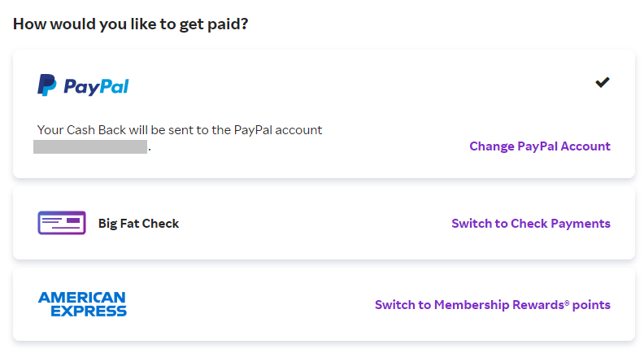Click the word EXPRESS in the Amex logo
Screen dimensions: 644x353
89,311
